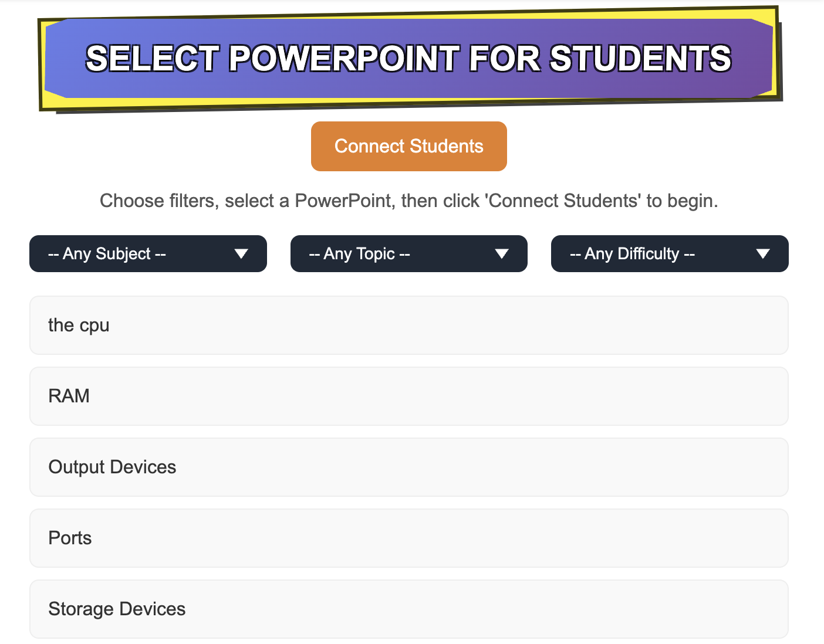Click the '-- Any Difficulty --' label text
The height and width of the screenshot is (644, 824).
tap(632, 253)
